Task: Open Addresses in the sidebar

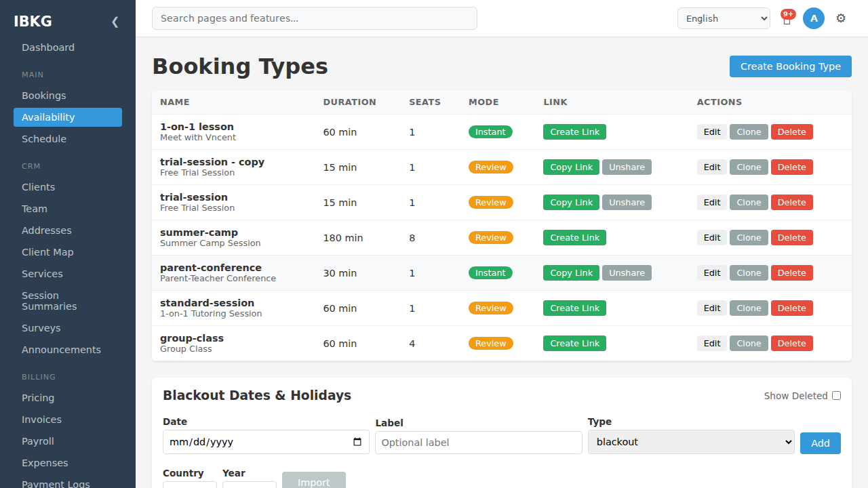Action: [x=68, y=230]
